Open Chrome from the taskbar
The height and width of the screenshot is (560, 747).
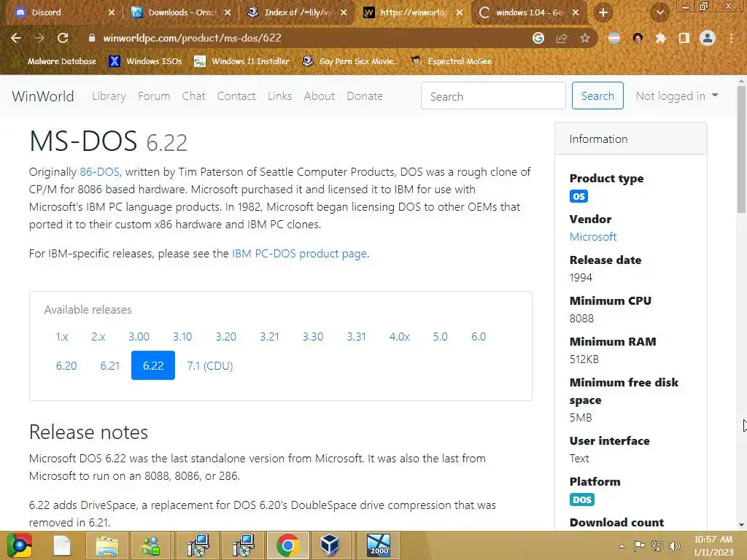[287, 545]
